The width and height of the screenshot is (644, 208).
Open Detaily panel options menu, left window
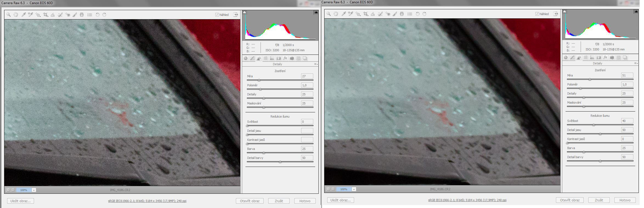click(316, 64)
